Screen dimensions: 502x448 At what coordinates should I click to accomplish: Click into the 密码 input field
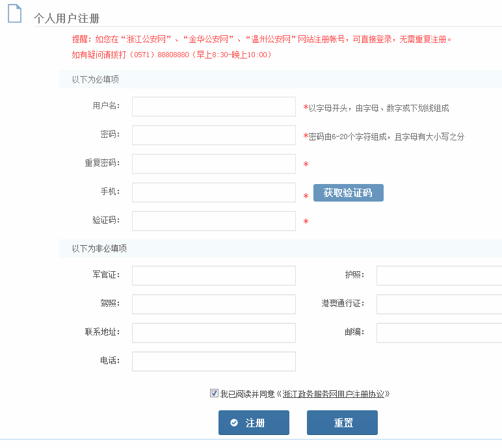[x=213, y=135]
